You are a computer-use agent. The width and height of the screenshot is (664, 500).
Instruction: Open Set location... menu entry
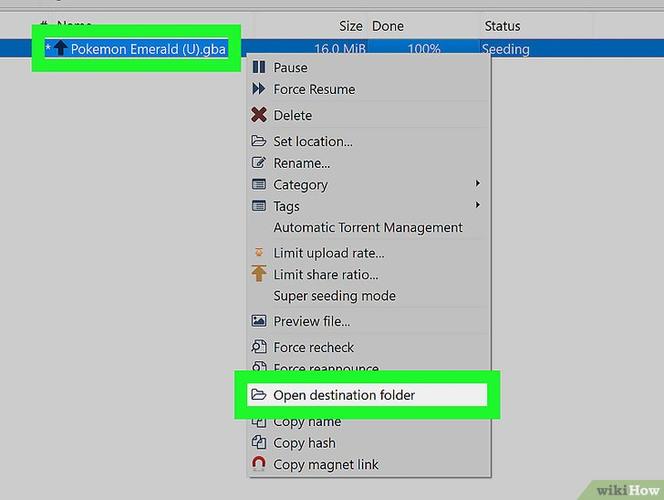368,141
